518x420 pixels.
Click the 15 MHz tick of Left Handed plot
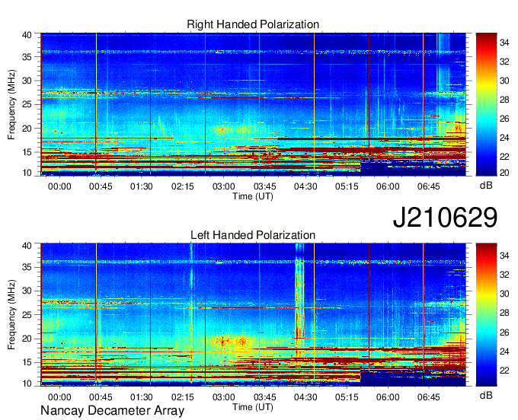[27, 362]
